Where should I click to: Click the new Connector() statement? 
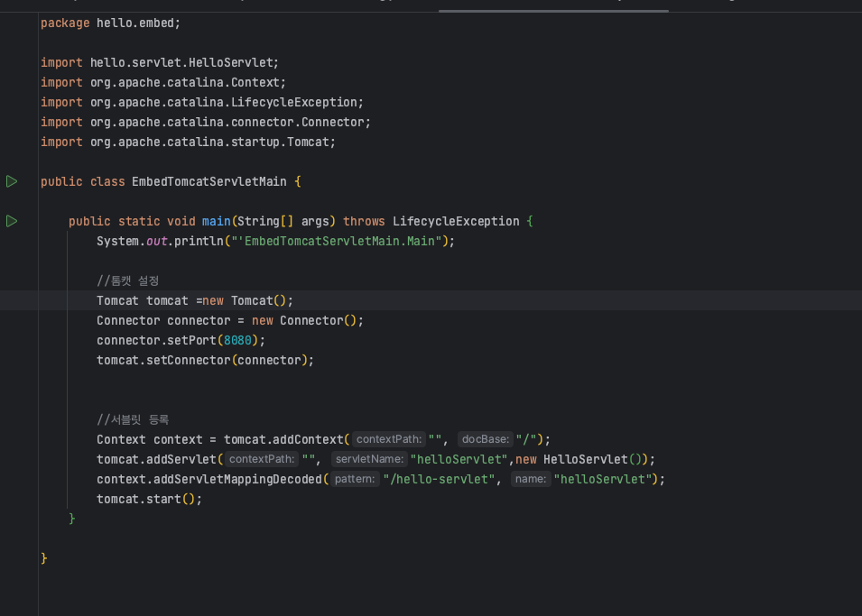230,320
